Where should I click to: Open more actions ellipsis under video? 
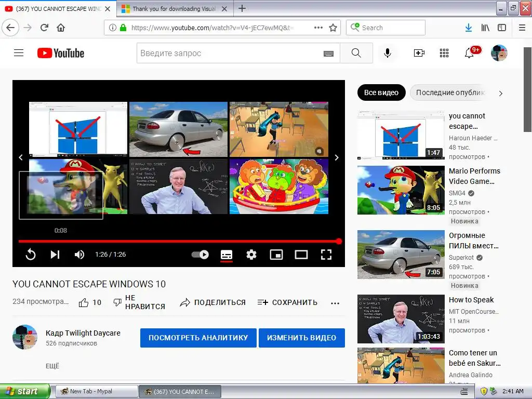tap(335, 303)
